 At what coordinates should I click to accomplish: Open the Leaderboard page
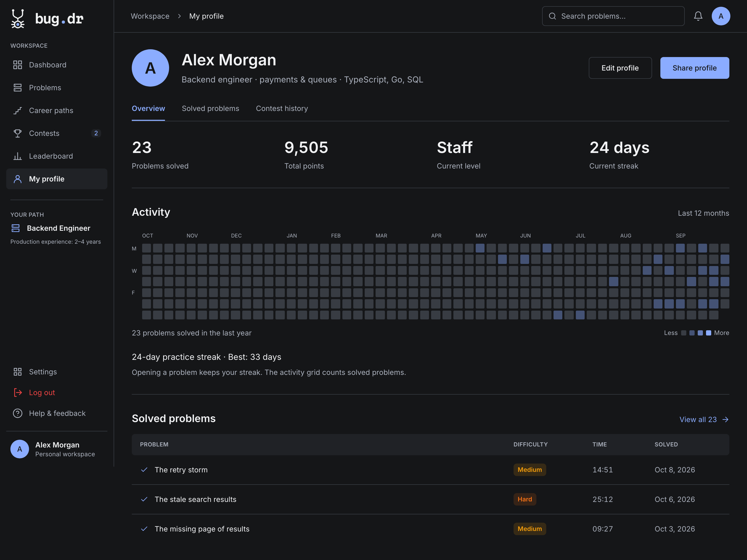pos(57,156)
